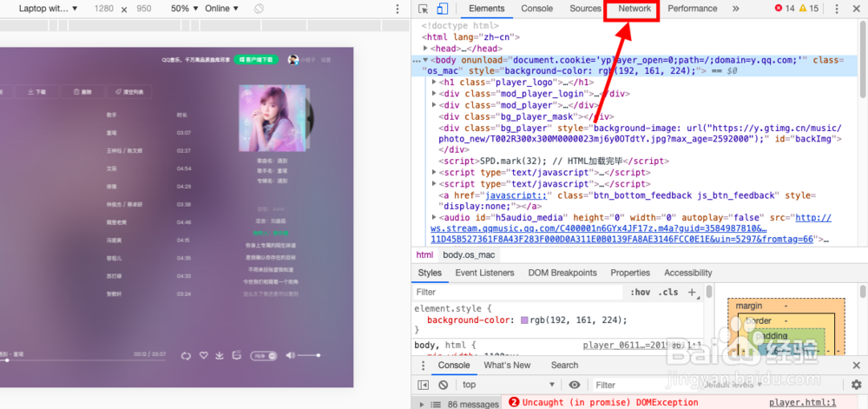Toggle the .cls class editor
The height and width of the screenshot is (409, 868).
click(x=667, y=293)
